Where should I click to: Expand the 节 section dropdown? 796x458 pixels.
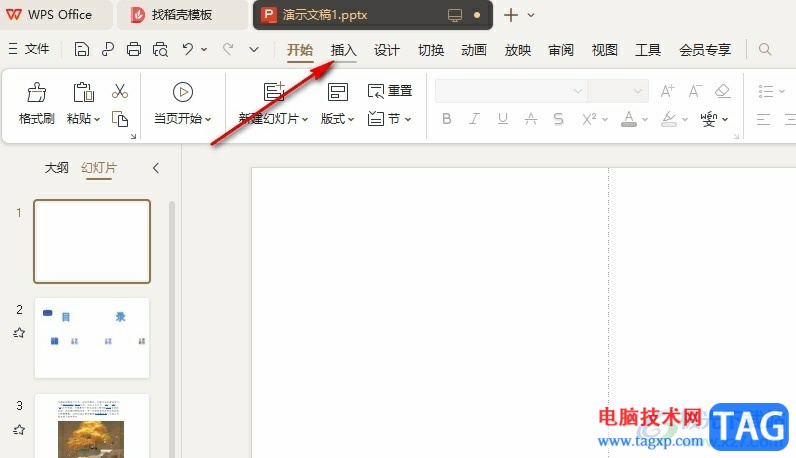[408, 119]
